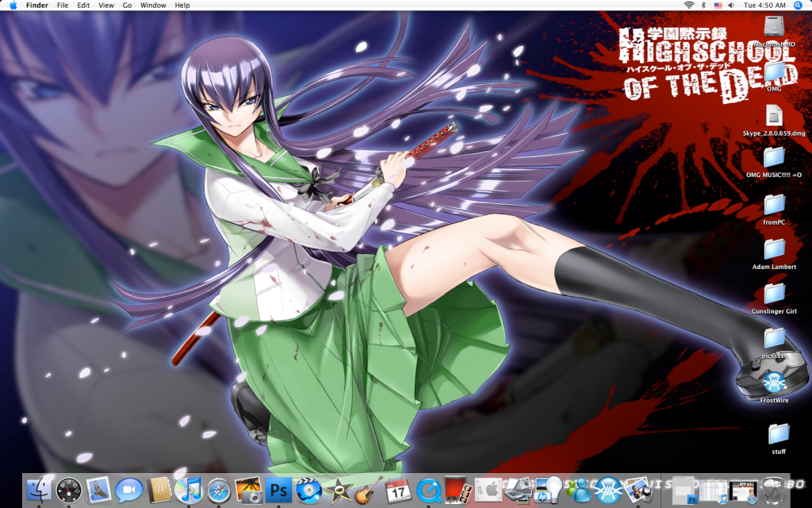Open Address Book in the dock
Viewport: 812px width, 508px height.
point(159,490)
